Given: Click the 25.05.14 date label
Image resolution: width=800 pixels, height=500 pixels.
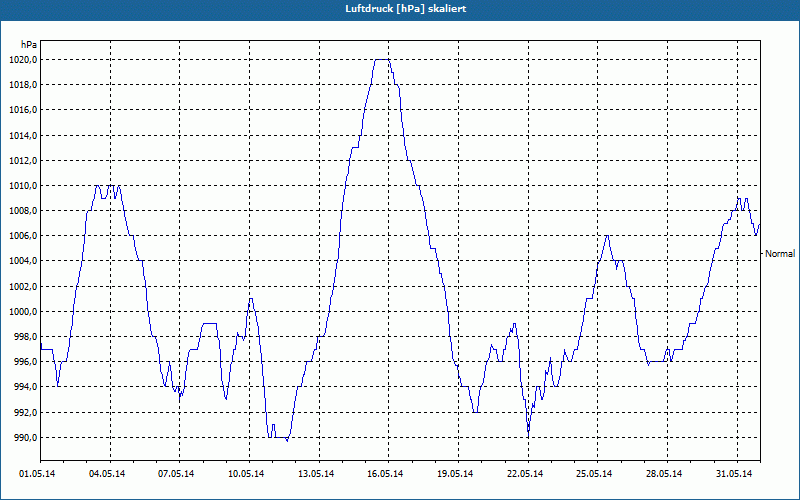Looking at the screenshot, I should [594, 474].
